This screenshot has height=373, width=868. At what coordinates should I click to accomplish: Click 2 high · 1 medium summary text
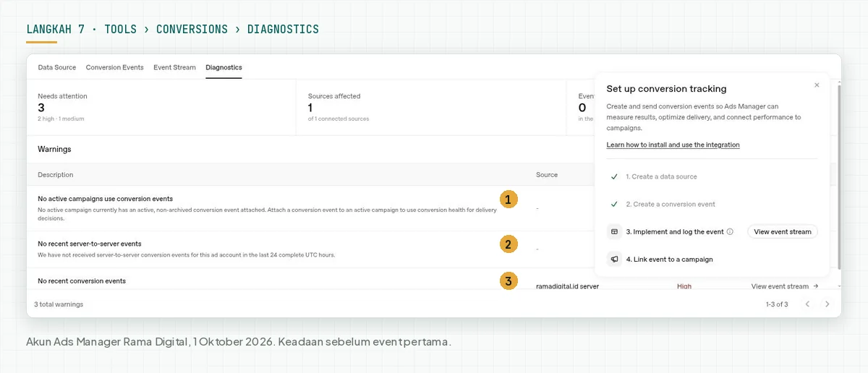click(x=61, y=119)
